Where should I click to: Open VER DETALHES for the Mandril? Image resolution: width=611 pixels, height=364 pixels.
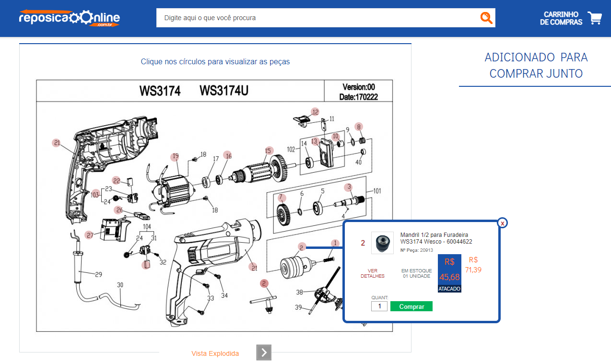click(x=373, y=273)
